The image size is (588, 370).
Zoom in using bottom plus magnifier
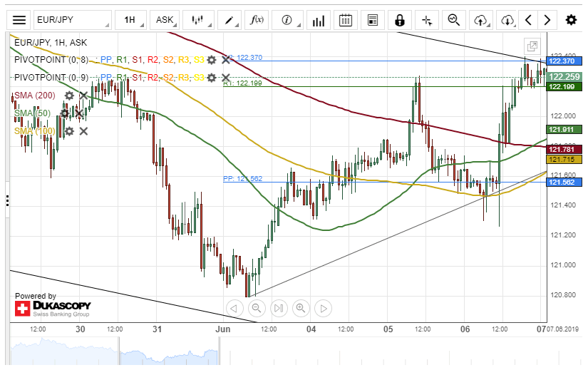pos(301,309)
